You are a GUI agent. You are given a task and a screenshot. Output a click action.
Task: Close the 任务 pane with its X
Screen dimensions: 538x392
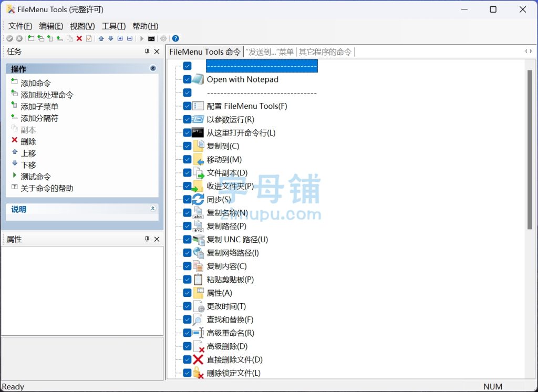[157, 51]
